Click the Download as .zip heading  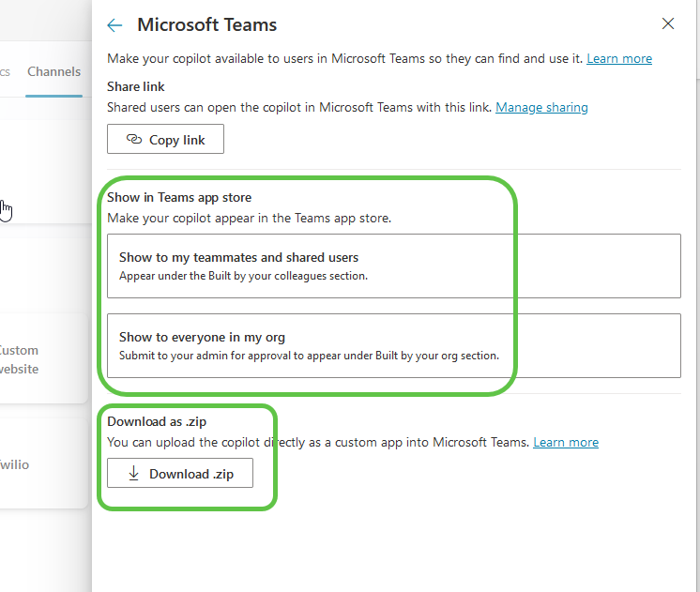[157, 421]
